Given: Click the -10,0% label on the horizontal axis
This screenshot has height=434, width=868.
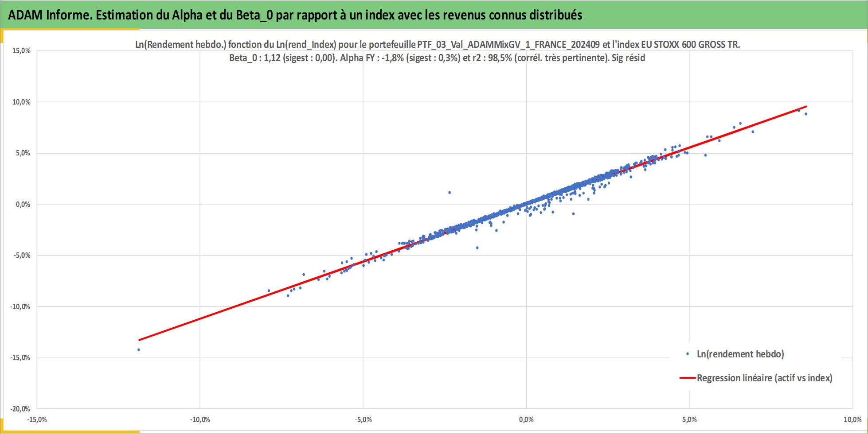Looking at the screenshot, I should (200, 419).
